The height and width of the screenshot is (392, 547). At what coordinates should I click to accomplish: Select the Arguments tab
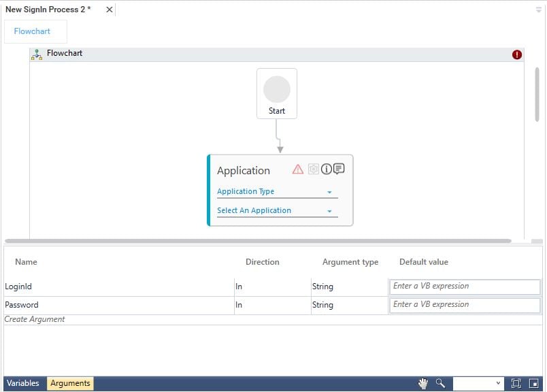point(70,384)
